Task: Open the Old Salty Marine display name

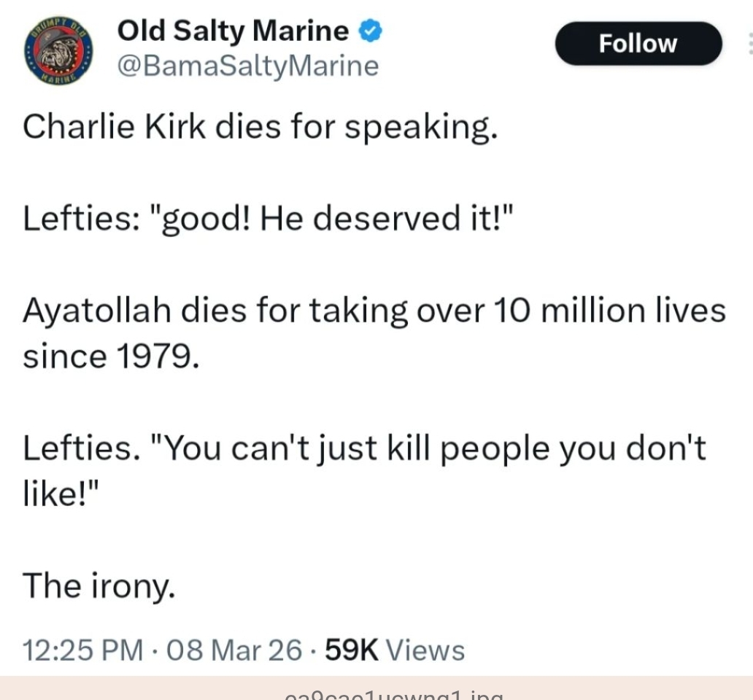Action: [x=233, y=31]
